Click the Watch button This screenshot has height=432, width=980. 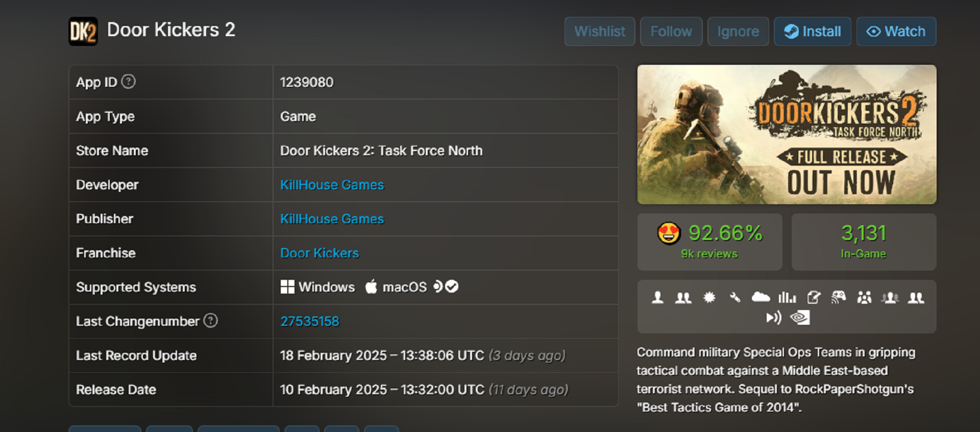896,32
